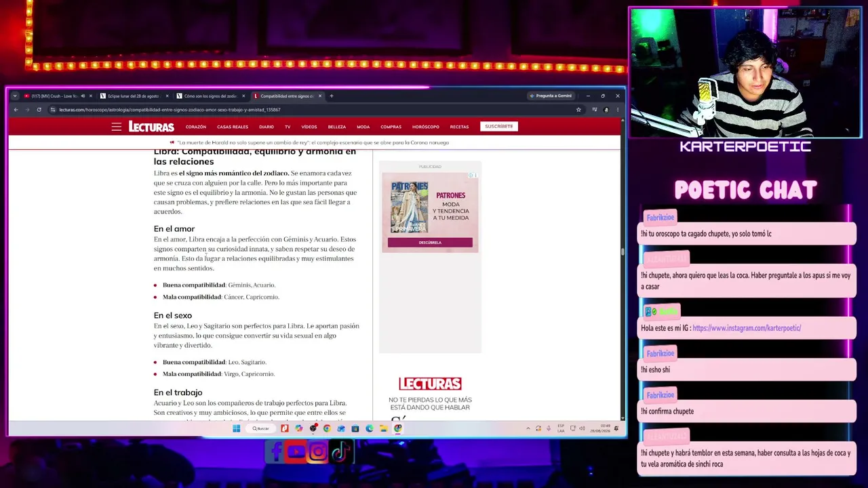Open the volume control in the system tray

point(582,428)
